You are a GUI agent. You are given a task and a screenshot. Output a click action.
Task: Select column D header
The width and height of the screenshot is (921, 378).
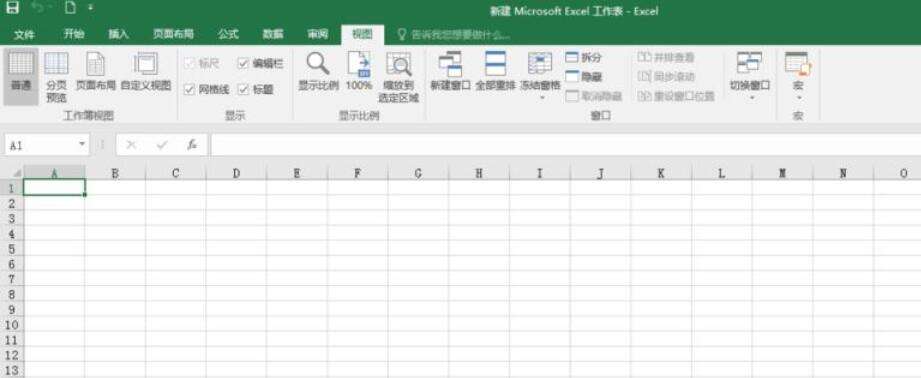click(236, 173)
